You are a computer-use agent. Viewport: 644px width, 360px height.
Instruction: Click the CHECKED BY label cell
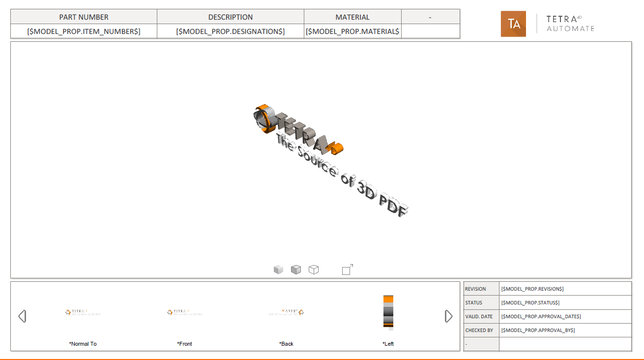[481, 330]
